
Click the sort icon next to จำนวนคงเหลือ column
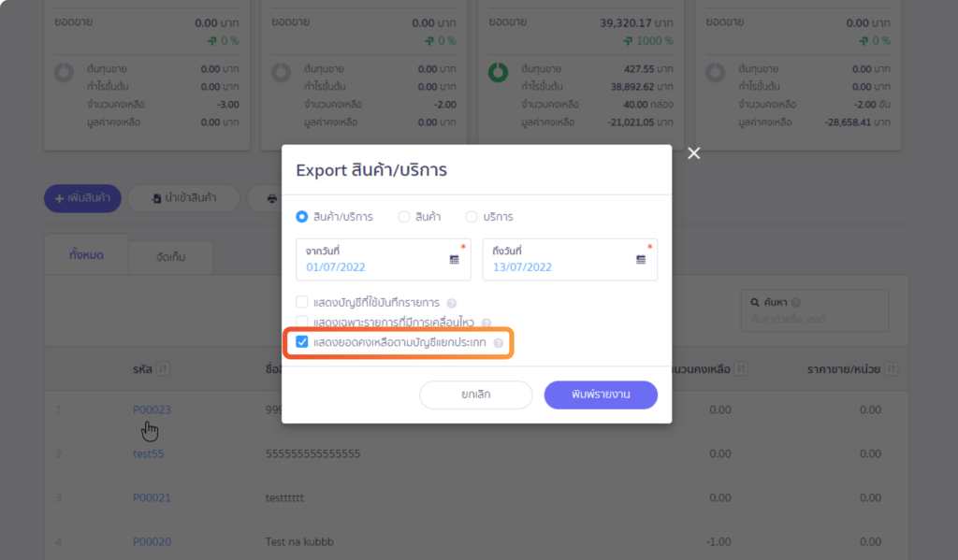pos(741,369)
